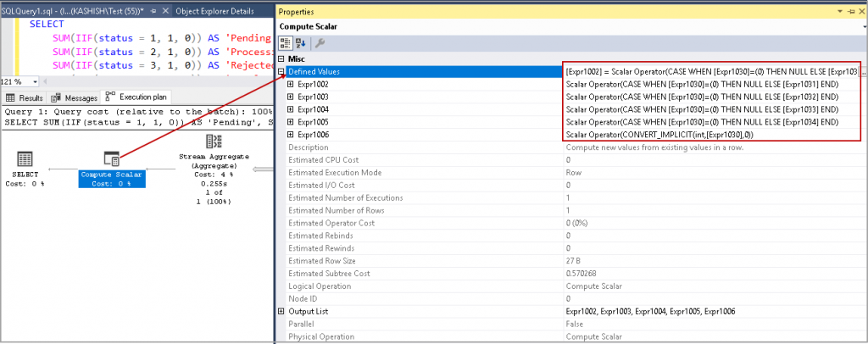Select the Compute Scalar operator node
The image size is (868, 344).
111,159
